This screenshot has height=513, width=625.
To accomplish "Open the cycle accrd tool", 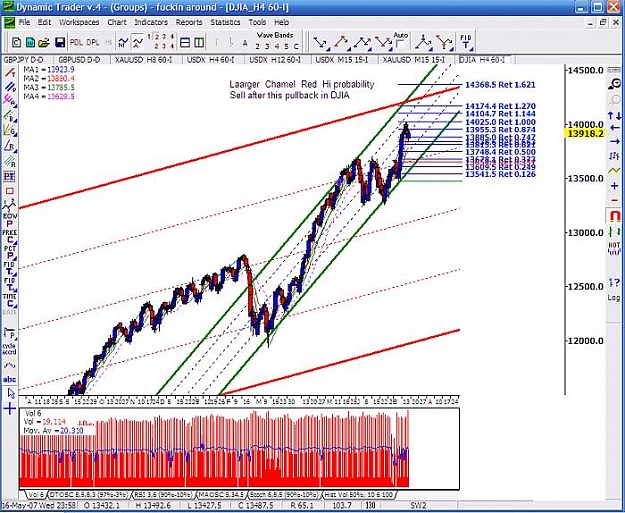I will click(x=10, y=349).
